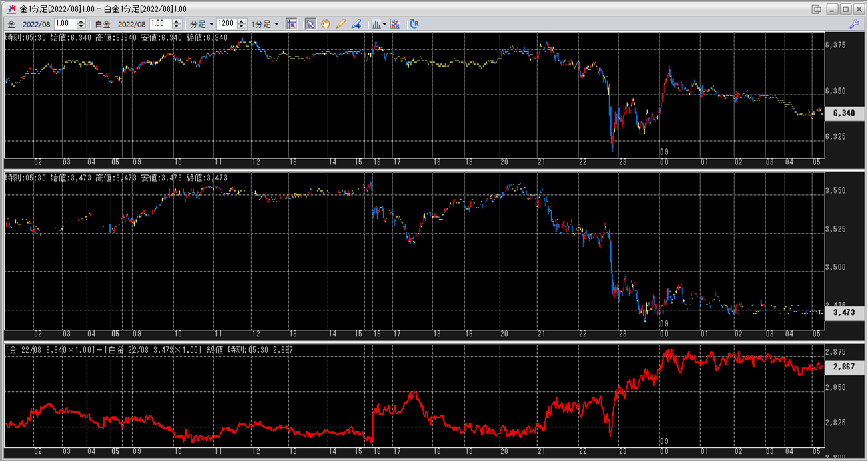Click the cascade windows icon in title bar
Image resolution: width=868 pixels, height=462 pixels.
click(817, 9)
